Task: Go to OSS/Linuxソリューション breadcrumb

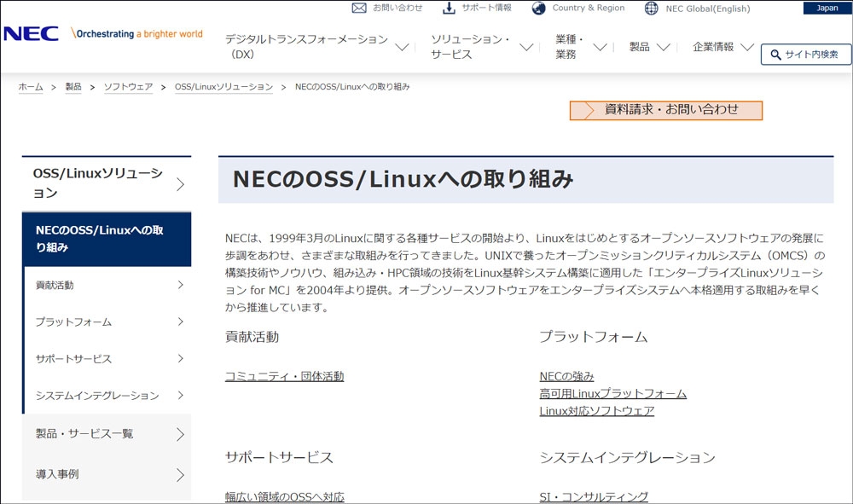Action: tap(223, 87)
